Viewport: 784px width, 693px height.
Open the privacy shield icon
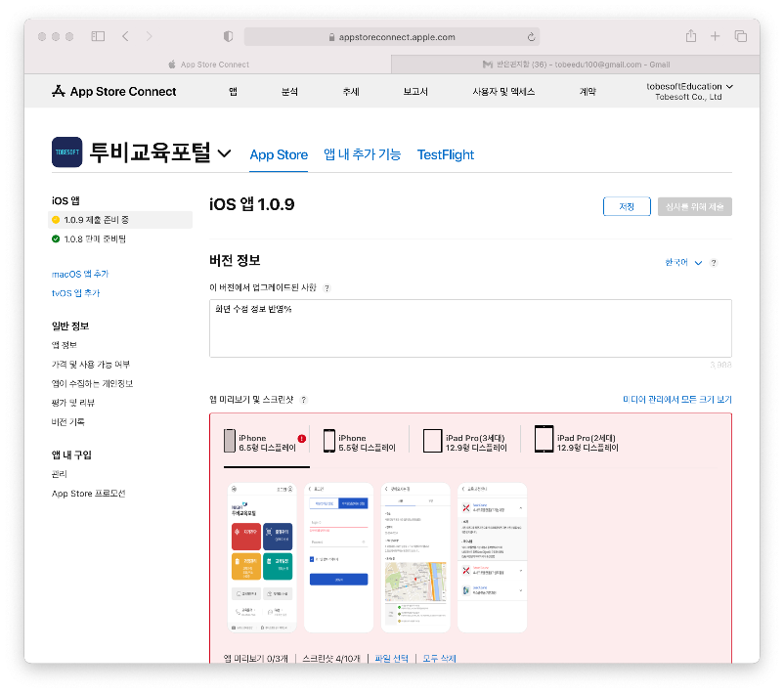pos(228,36)
